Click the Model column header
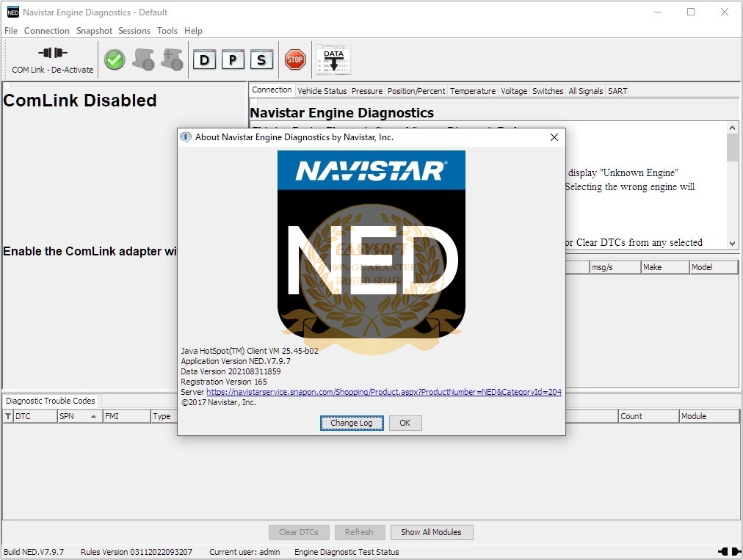 pos(714,267)
